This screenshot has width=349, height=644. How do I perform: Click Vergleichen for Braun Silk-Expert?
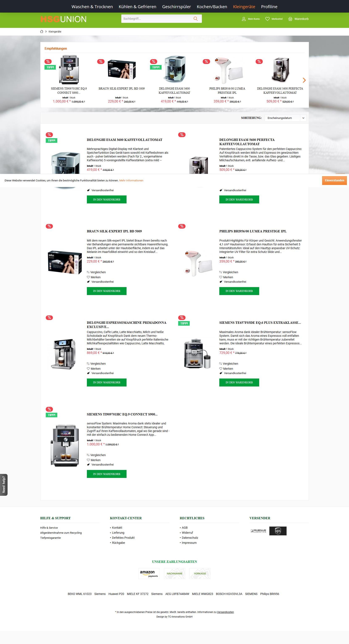coord(96,272)
